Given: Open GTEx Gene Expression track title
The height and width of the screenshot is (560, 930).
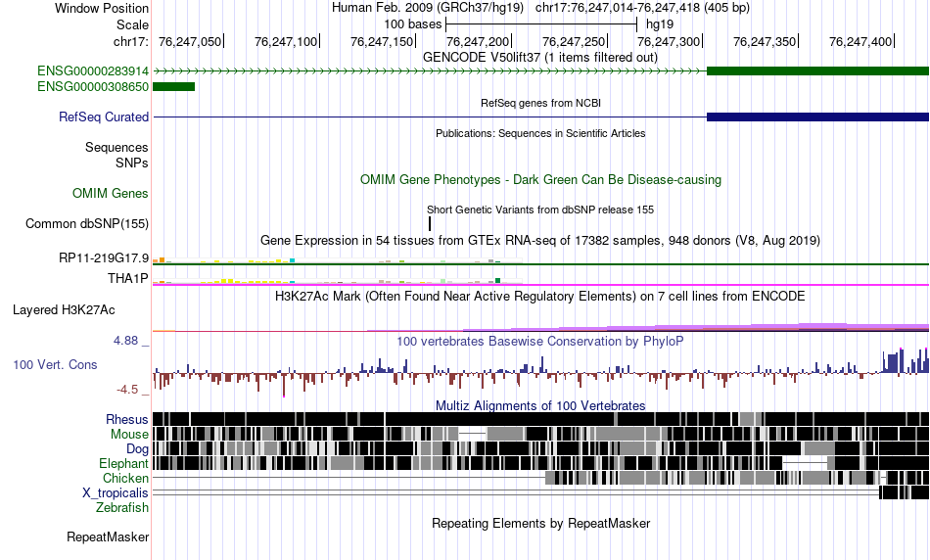Looking at the screenshot, I should click(540, 240).
